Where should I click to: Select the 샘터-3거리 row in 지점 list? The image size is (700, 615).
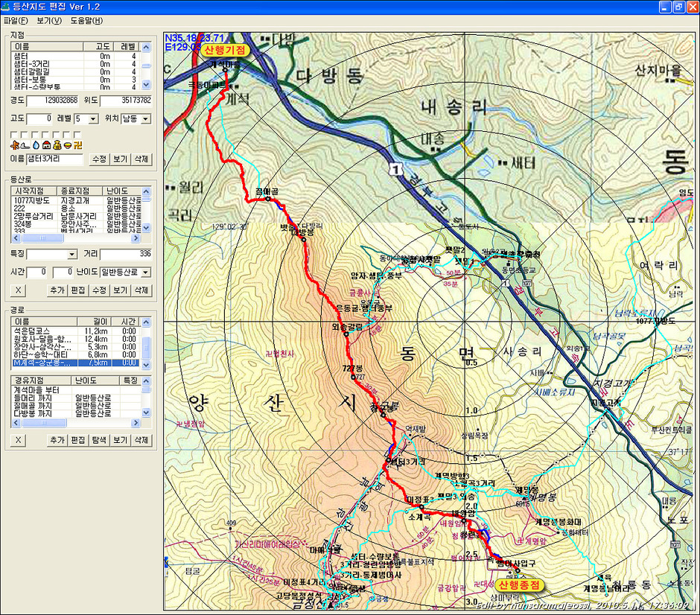point(76,64)
